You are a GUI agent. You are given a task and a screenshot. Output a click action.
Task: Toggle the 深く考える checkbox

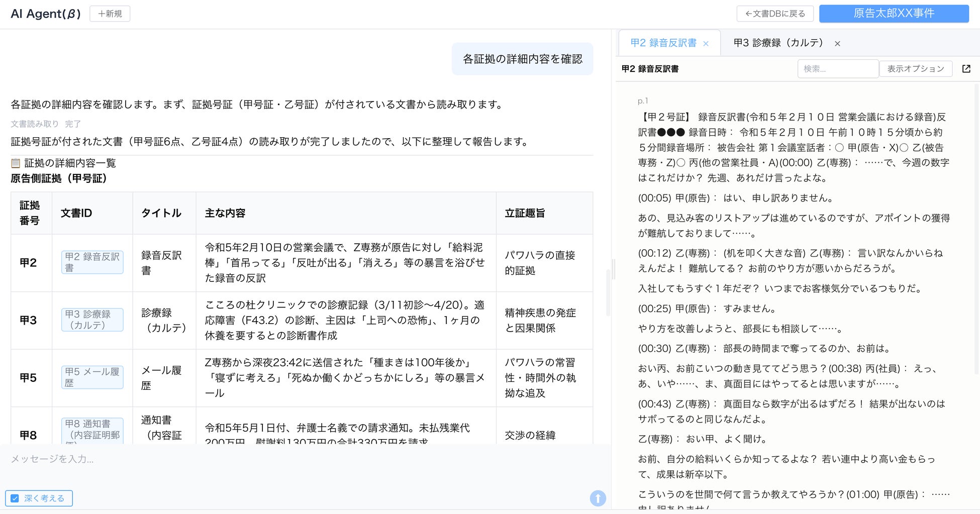coord(15,498)
